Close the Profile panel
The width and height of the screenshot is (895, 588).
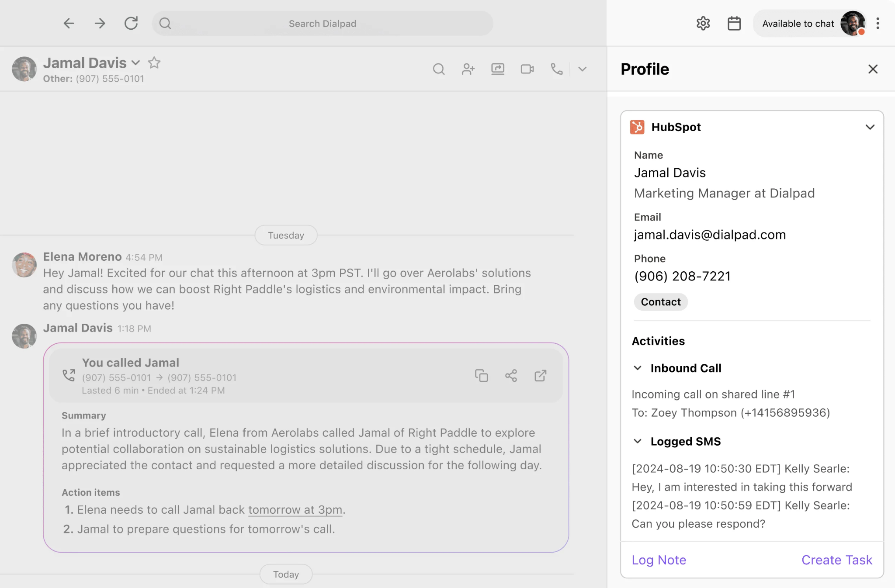point(873,69)
